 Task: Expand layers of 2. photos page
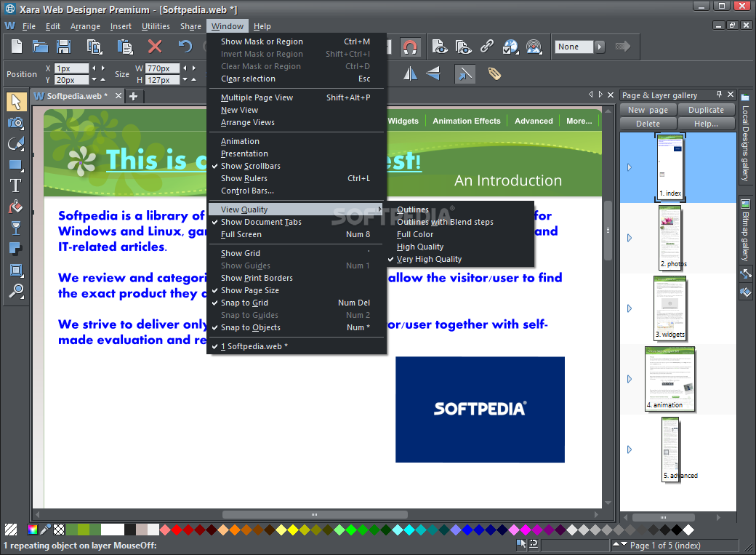[630, 238]
